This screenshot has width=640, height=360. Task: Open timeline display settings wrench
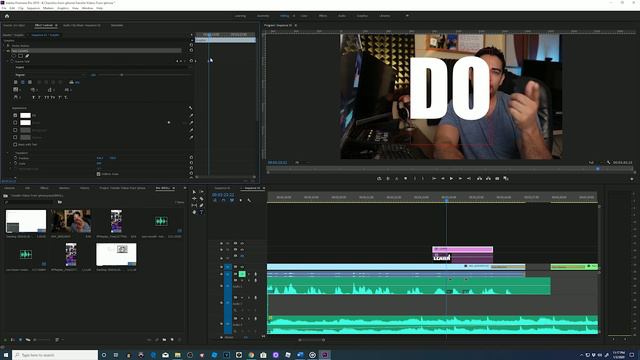click(249, 200)
